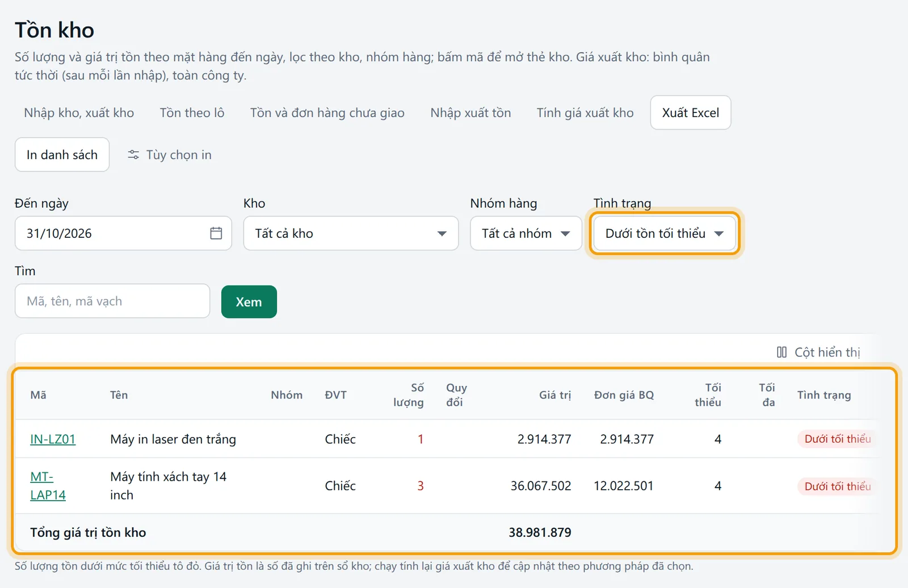Open item code link MT-LAP14
This screenshot has width=908, height=588.
[x=48, y=486]
